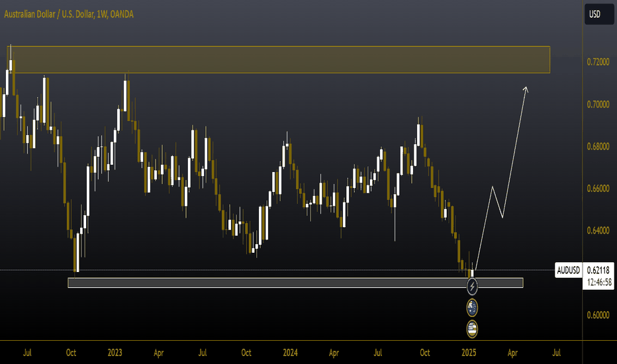Click the AUDUSD price label tag
Viewport: 617px width, 364px height.
[568, 270]
